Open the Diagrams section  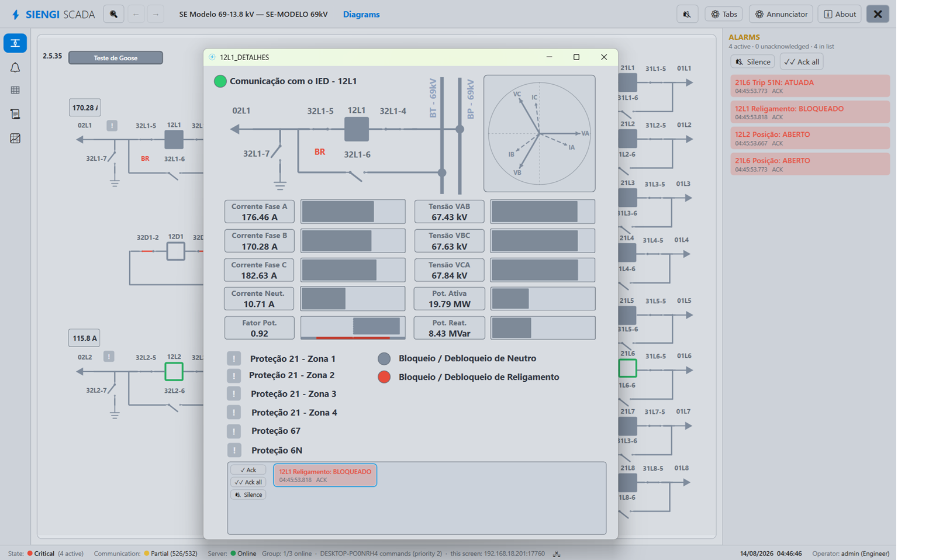pyautogui.click(x=361, y=15)
